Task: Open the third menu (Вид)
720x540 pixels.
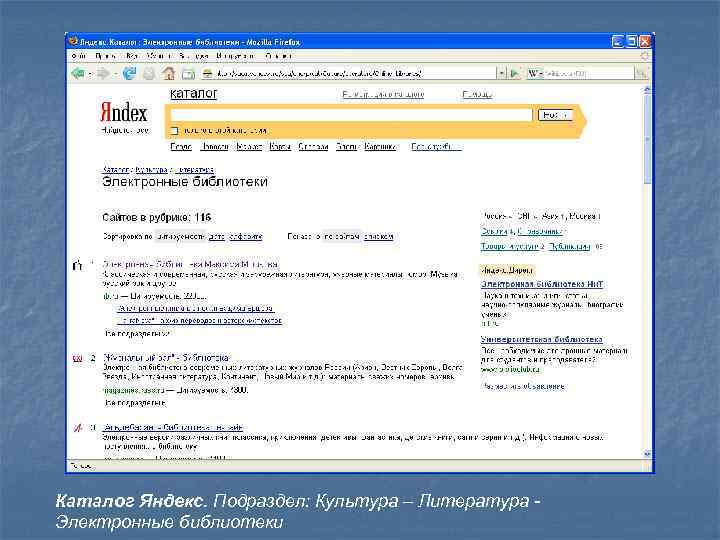Action: click(132, 56)
